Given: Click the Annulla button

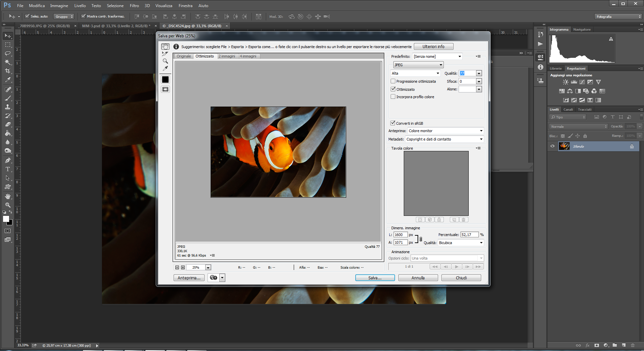Looking at the screenshot, I should click(418, 278).
